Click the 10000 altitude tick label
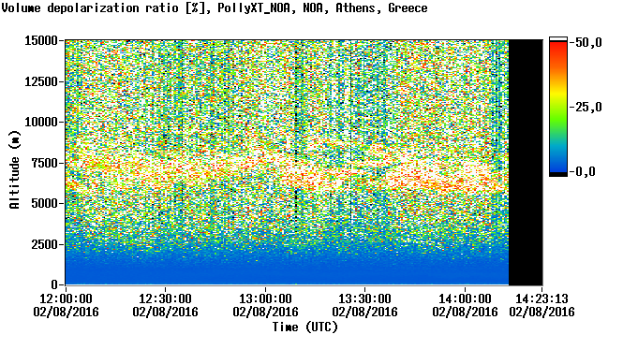Image resolution: width=623 pixels, height=364 pixels. (x=41, y=123)
